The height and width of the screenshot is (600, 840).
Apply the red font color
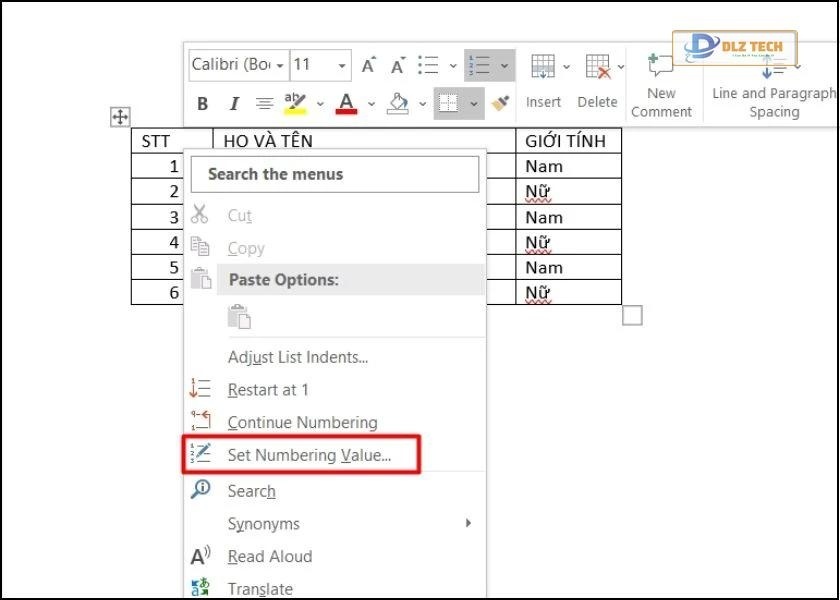pos(347,103)
